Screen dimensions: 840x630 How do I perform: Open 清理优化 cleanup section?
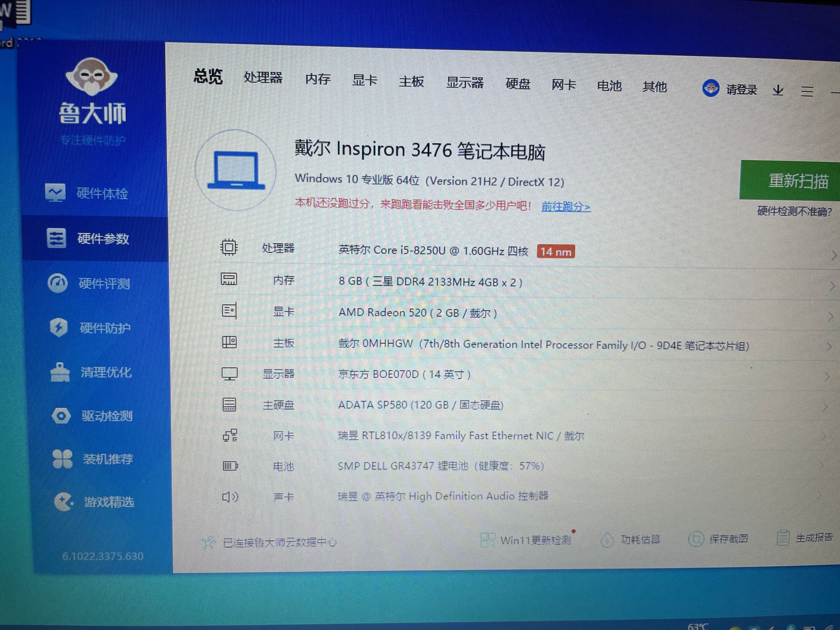[x=91, y=372]
